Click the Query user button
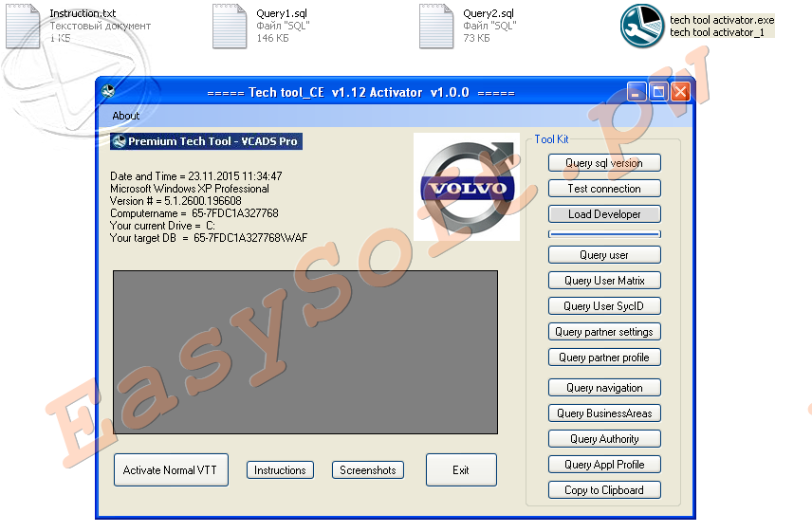 click(604, 255)
